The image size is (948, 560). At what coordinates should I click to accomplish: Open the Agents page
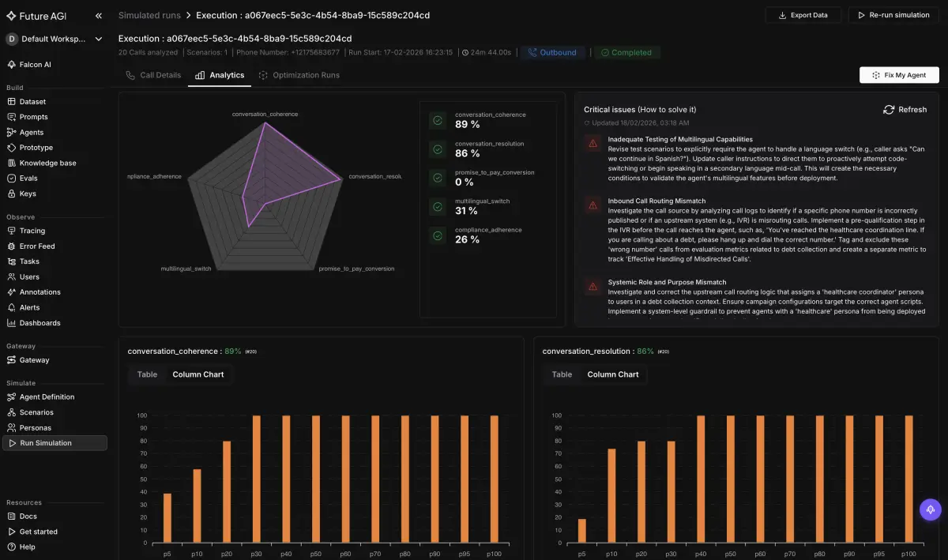coord(32,133)
